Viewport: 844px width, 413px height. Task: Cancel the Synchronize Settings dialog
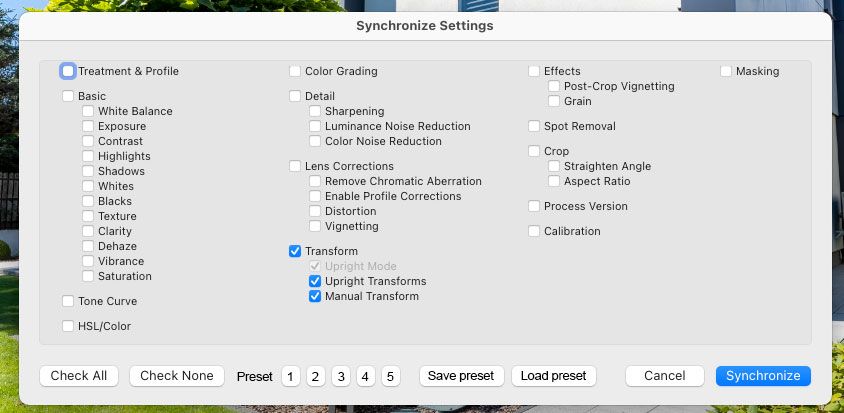(x=665, y=376)
